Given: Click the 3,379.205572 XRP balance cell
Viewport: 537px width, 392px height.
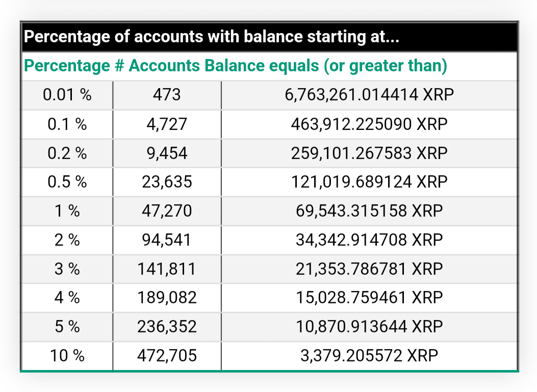Looking at the screenshot, I should (x=369, y=355).
